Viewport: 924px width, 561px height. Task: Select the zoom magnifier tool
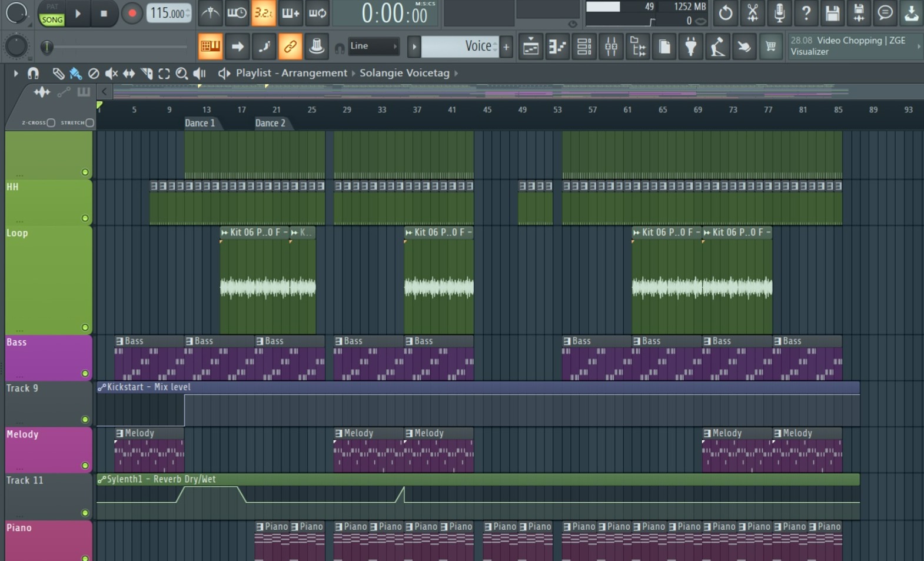(x=182, y=73)
